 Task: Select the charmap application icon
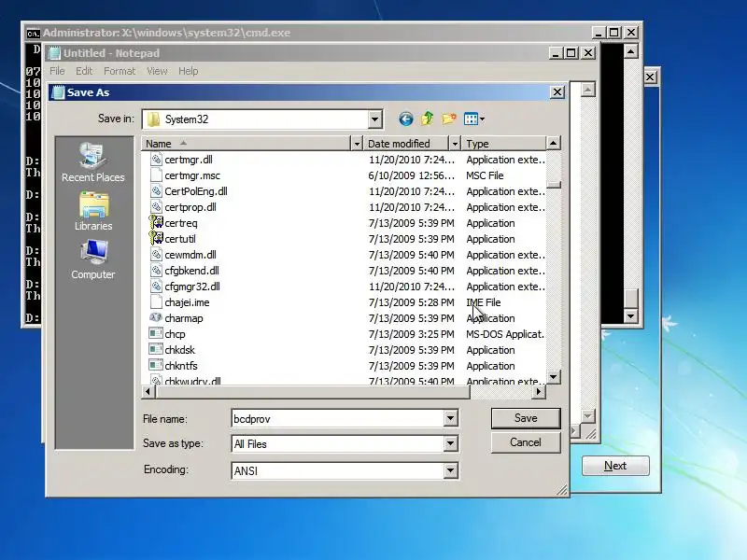pyautogui.click(x=156, y=317)
